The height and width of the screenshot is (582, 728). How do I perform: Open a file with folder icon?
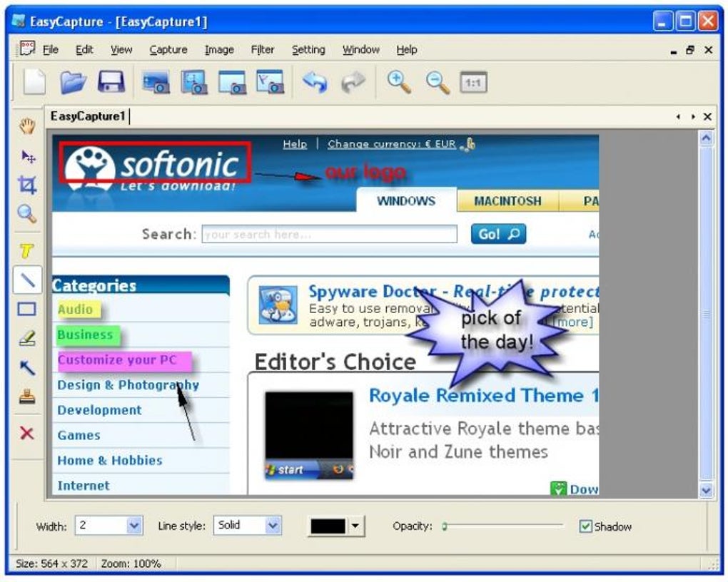click(x=73, y=83)
